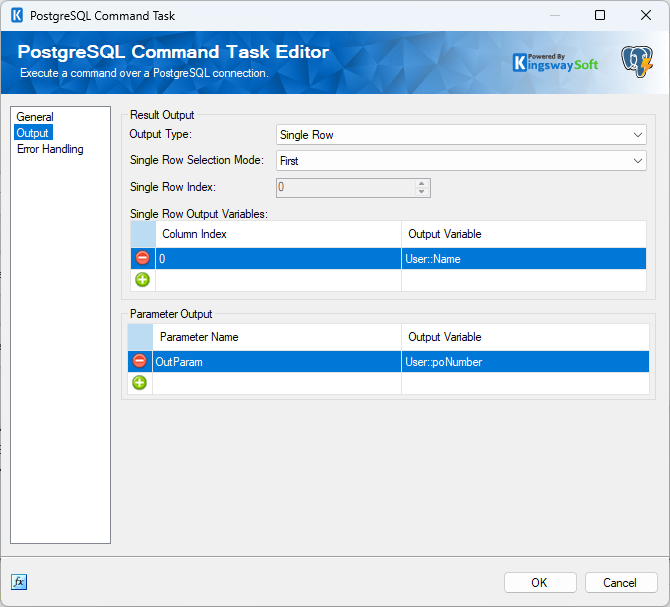Click the PostgreSQL elephant icon in the banner
This screenshot has height=607, width=670.
pos(637,62)
